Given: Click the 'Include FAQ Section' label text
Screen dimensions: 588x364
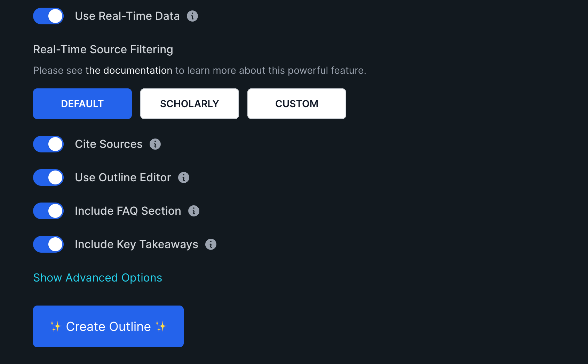Looking at the screenshot, I should (128, 211).
